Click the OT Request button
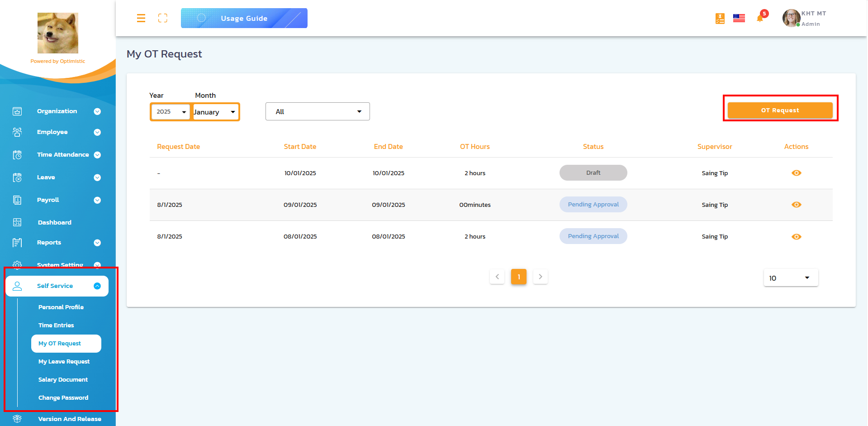This screenshot has width=868, height=426. pos(780,110)
